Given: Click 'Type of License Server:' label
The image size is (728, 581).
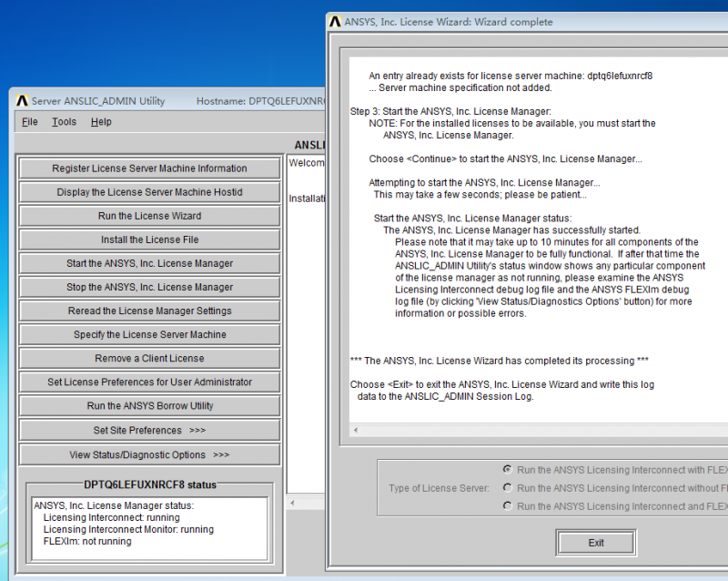Looking at the screenshot, I should pyautogui.click(x=439, y=488).
